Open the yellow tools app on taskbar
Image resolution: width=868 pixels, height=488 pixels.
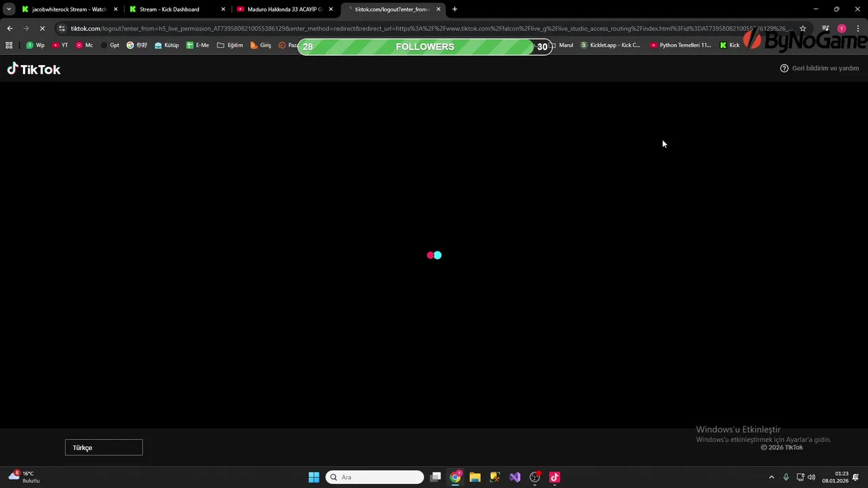click(x=495, y=477)
